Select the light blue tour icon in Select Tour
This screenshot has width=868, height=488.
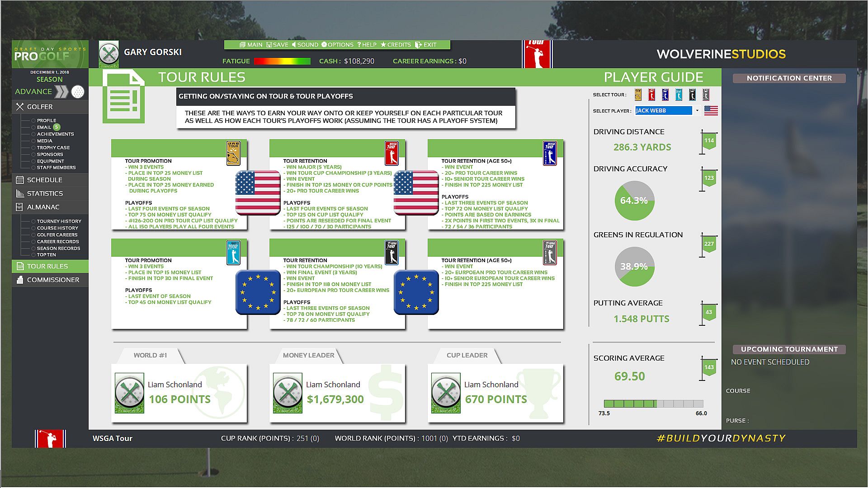tap(679, 94)
